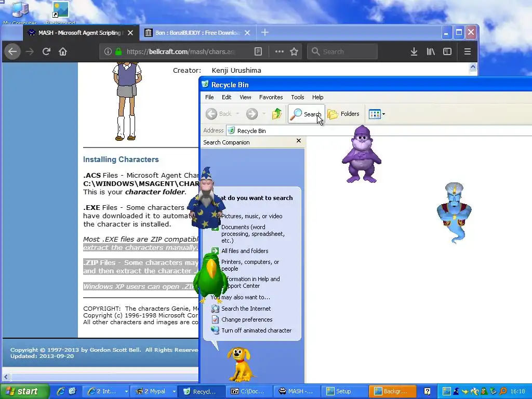Image resolution: width=532 pixels, height=399 pixels.
Task: Open the Tools menu in Recycle Bin
Action: pos(298,97)
